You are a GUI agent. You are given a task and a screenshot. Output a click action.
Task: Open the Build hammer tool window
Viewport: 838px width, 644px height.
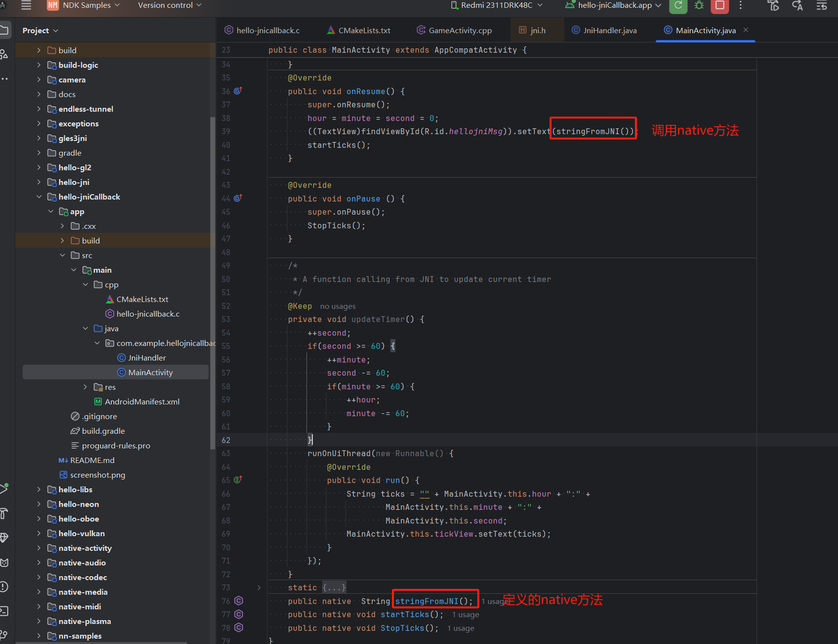coord(4,513)
